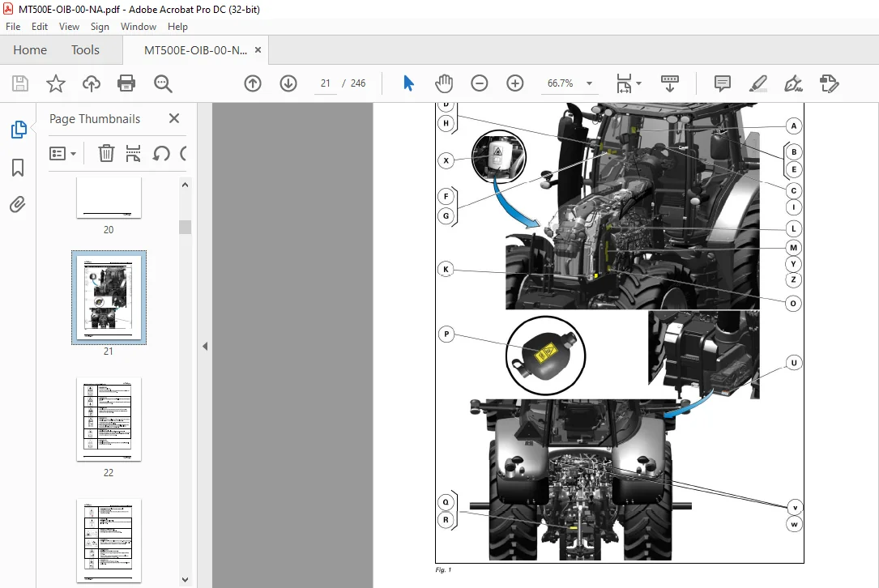Screen dimensions: 879x588
Task: Open the File menu
Action: [13, 27]
